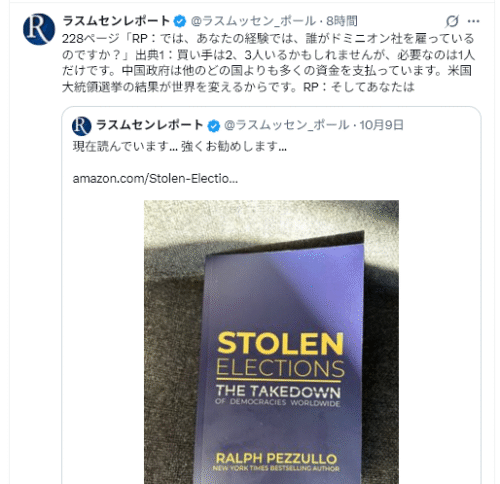The height and width of the screenshot is (484, 500).
Task: Click the RALPH PEZZULLO name on the cover
Action: pyautogui.click(x=276, y=458)
